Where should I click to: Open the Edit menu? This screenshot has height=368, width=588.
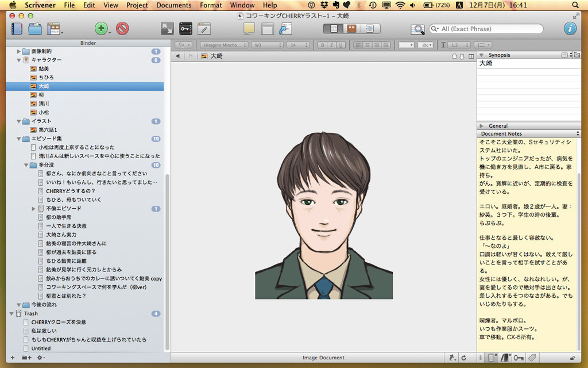(89, 5)
